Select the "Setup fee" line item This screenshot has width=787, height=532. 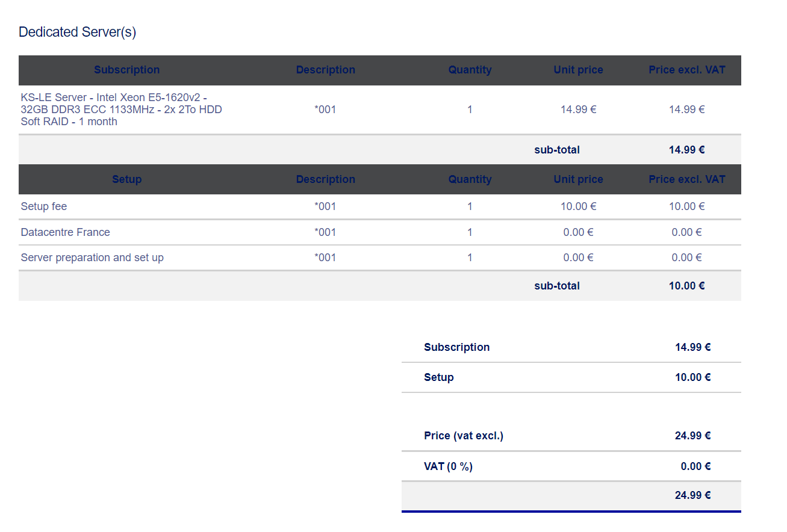[44, 206]
